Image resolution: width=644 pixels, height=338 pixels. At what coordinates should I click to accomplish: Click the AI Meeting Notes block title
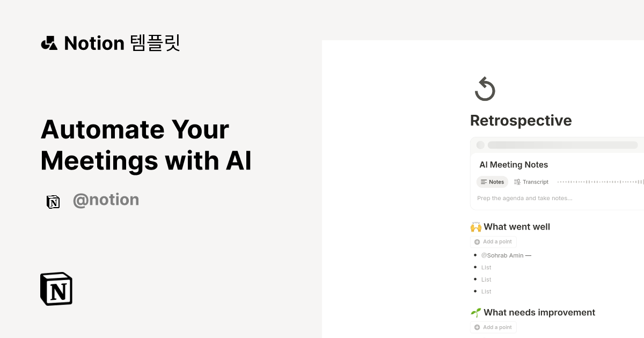[x=514, y=165]
